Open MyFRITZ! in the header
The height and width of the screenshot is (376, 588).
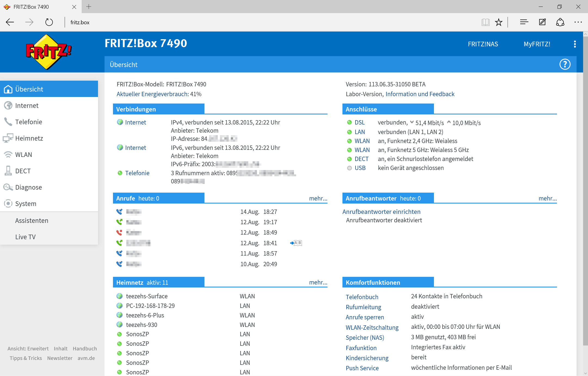537,44
